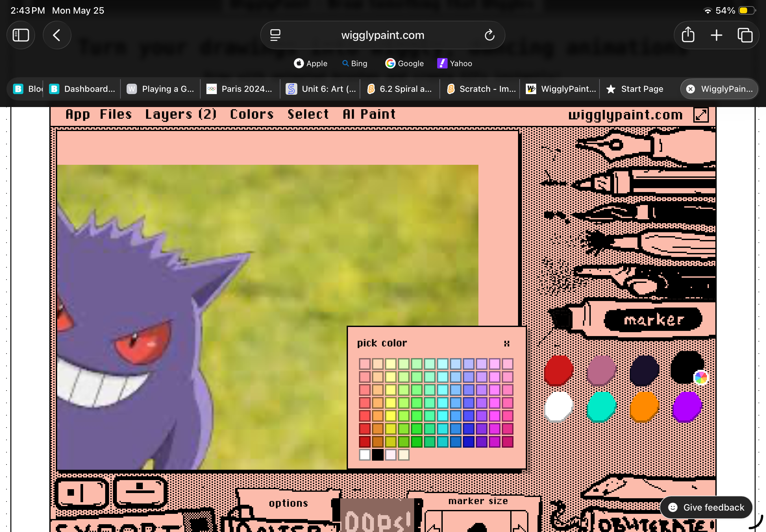The image size is (766, 532).
Task: Switch to the Unit 6: Art tab
Action: [320, 89]
